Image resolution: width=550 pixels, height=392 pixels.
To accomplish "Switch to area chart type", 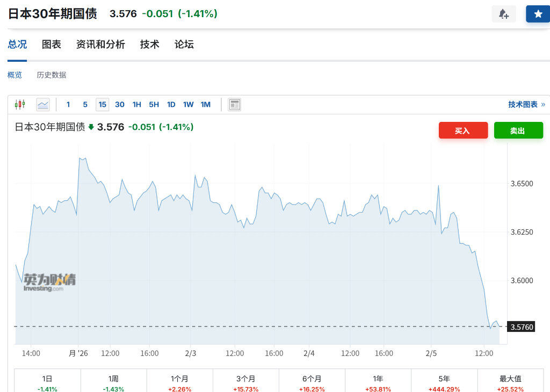I will click(x=43, y=104).
